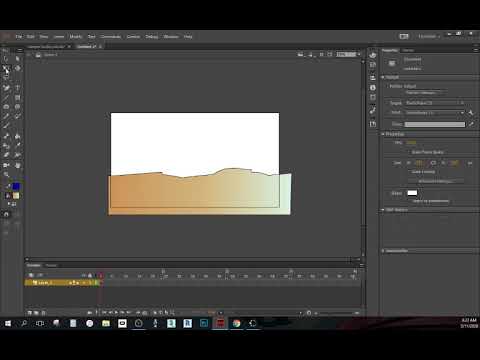Select the Text tool
The width and height of the screenshot is (480, 360).
pos(18,88)
